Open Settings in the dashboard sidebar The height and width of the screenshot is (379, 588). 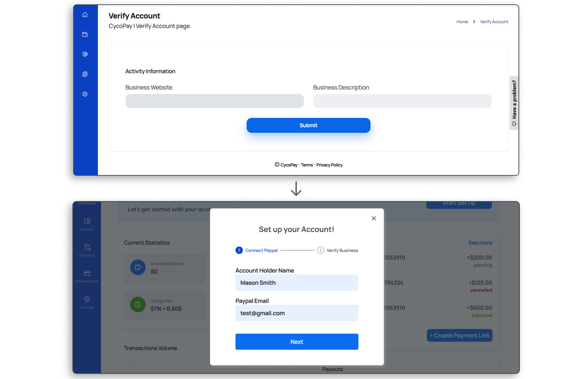87,303
